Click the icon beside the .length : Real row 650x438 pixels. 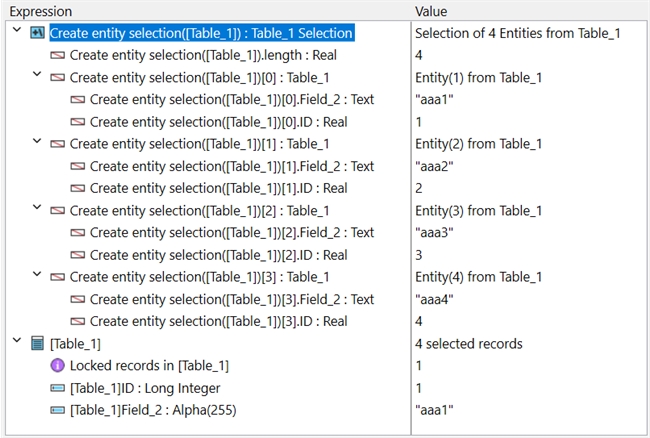(x=58, y=55)
